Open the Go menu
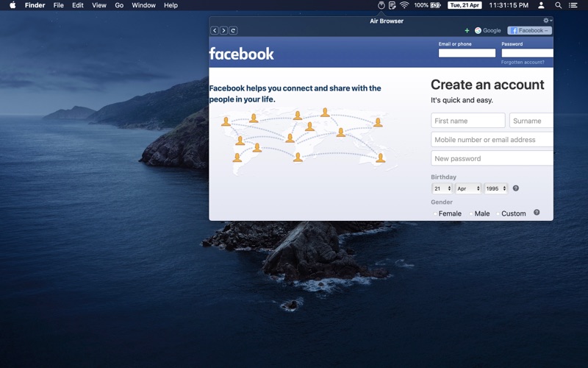The image size is (588, 368). point(119,5)
